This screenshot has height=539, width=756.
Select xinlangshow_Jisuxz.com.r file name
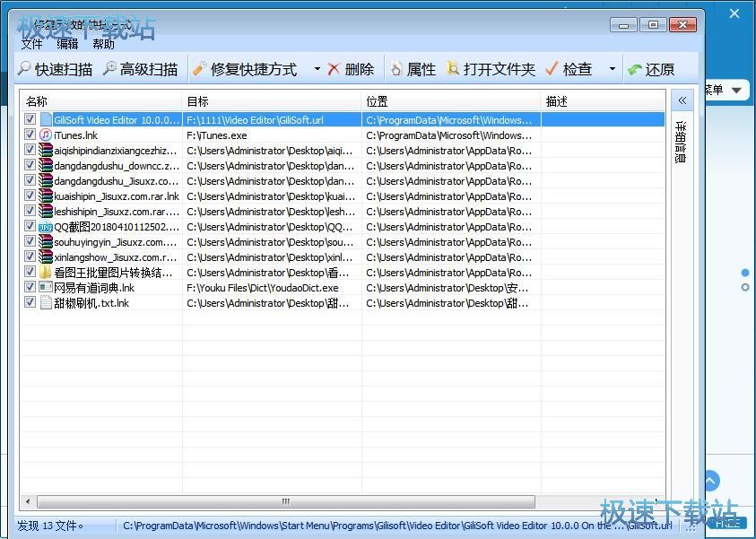[x=115, y=257]
